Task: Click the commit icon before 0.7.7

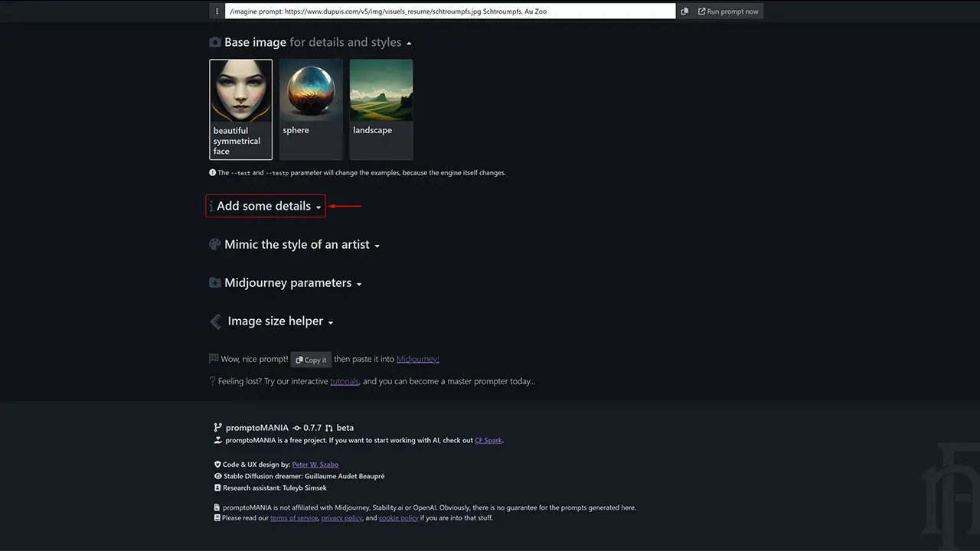Action: (x=297, y=428)
